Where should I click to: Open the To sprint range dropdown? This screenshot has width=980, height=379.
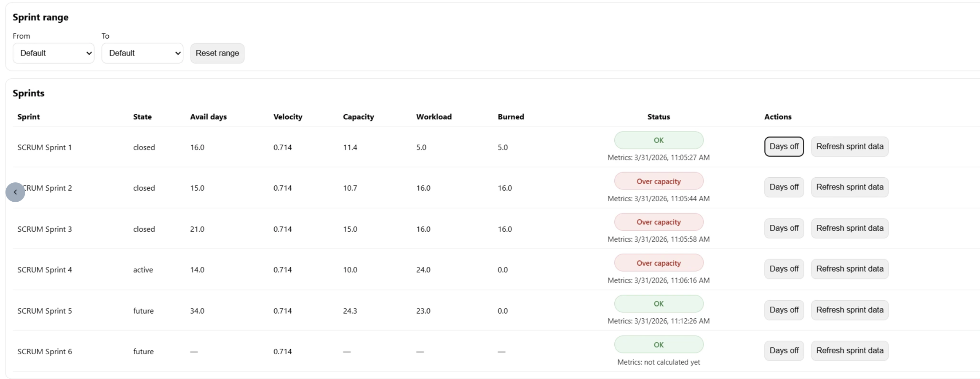142,53
